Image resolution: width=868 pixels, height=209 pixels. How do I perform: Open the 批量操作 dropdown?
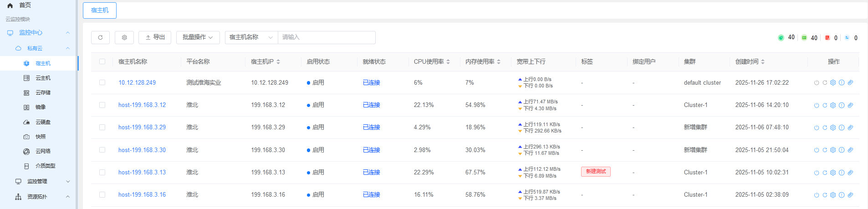198,37
